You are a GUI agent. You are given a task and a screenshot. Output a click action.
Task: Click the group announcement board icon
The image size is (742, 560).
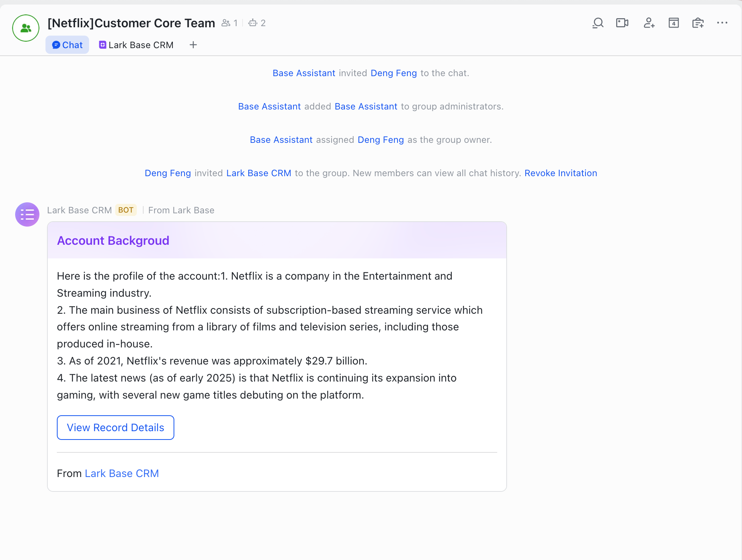coord(698,23)
